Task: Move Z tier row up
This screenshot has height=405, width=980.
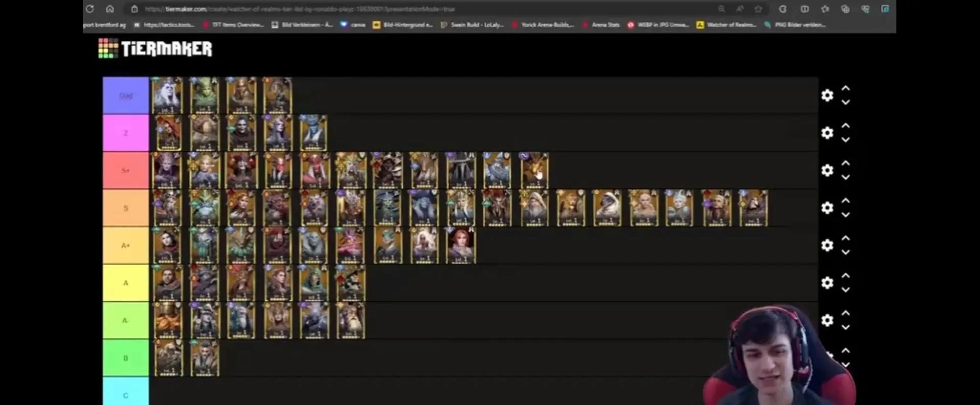Action: tap(846, 126)
